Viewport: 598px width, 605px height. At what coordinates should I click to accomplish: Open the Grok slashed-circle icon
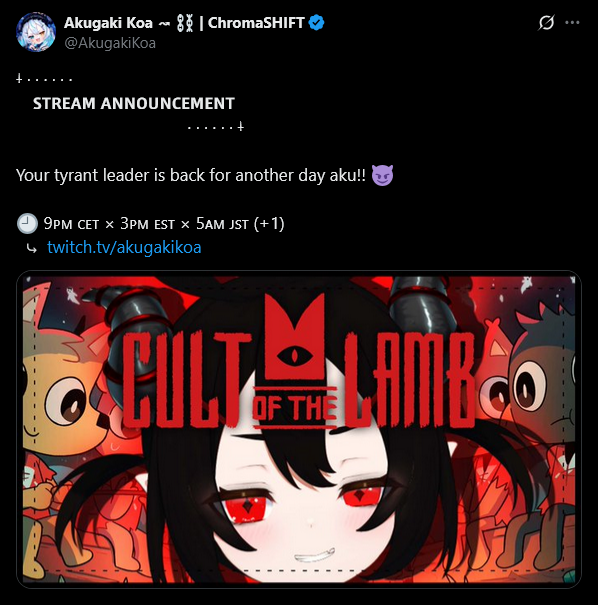[546, 22]
